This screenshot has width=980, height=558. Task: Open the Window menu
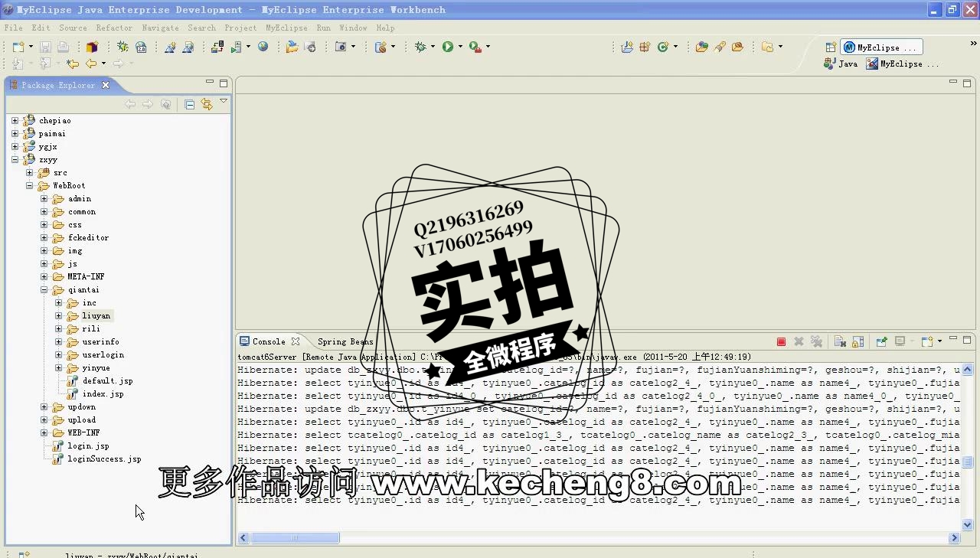click(353, 28)
